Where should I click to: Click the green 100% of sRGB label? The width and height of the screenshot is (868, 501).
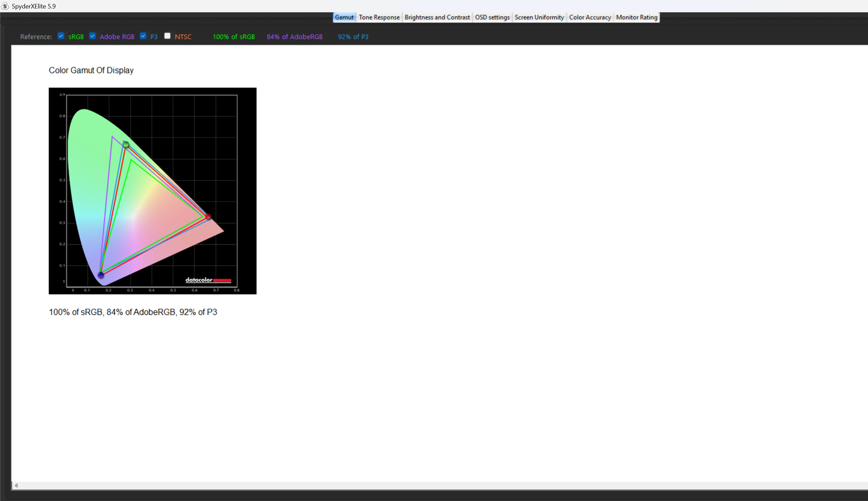pos(233,37)
